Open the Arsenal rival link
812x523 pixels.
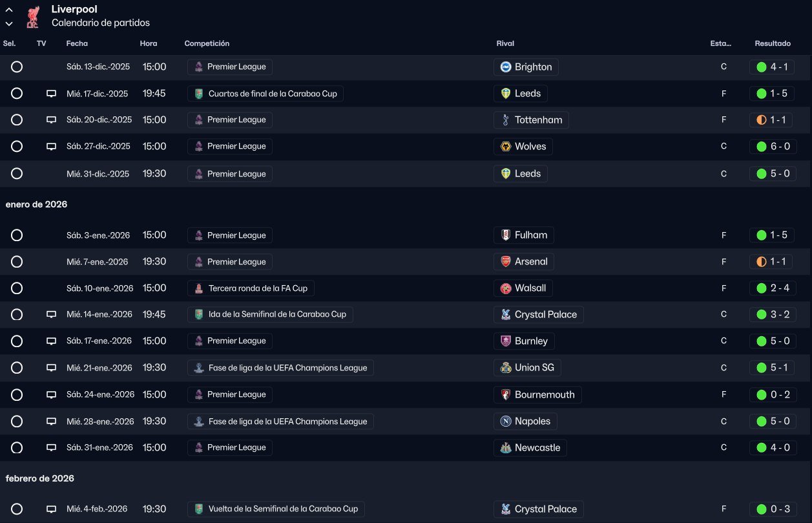click(530, 262)
